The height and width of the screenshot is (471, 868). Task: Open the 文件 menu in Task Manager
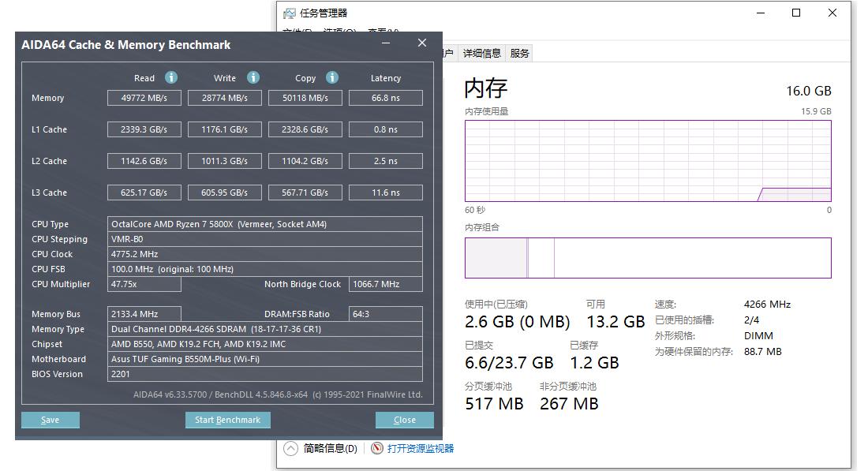[x=291, y=28]
